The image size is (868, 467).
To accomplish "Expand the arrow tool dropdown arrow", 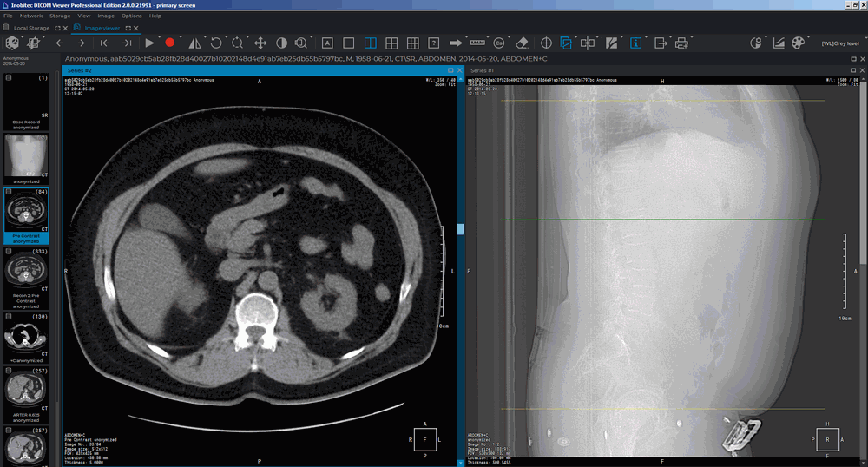I will (x=465, y=37).
